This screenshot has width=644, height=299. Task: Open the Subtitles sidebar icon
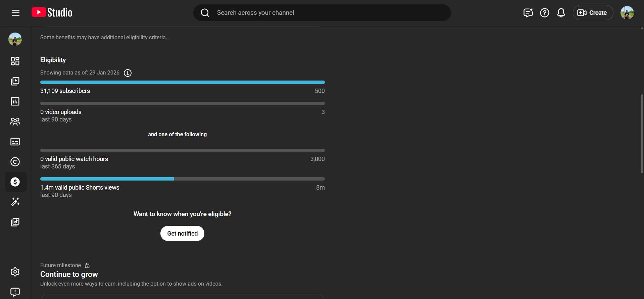(15, 142)
